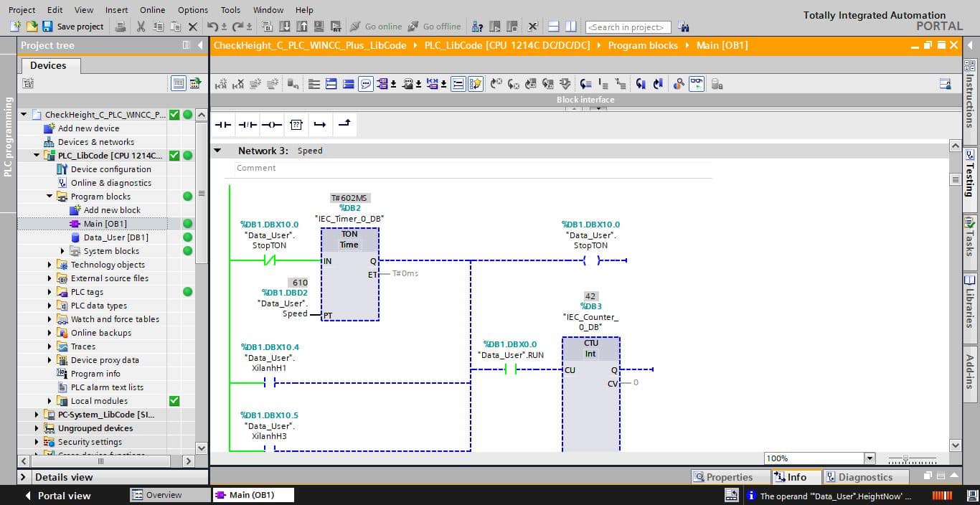Click Add new block in the tree

click(112, 210)
